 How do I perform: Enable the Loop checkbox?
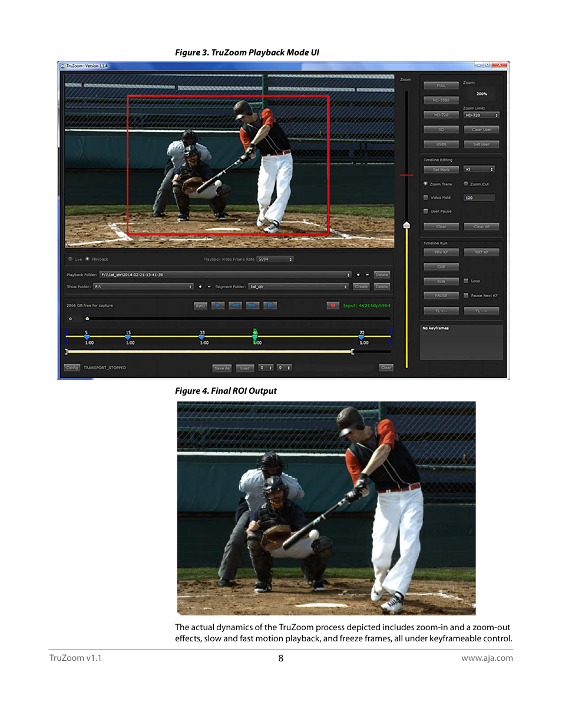466,281
